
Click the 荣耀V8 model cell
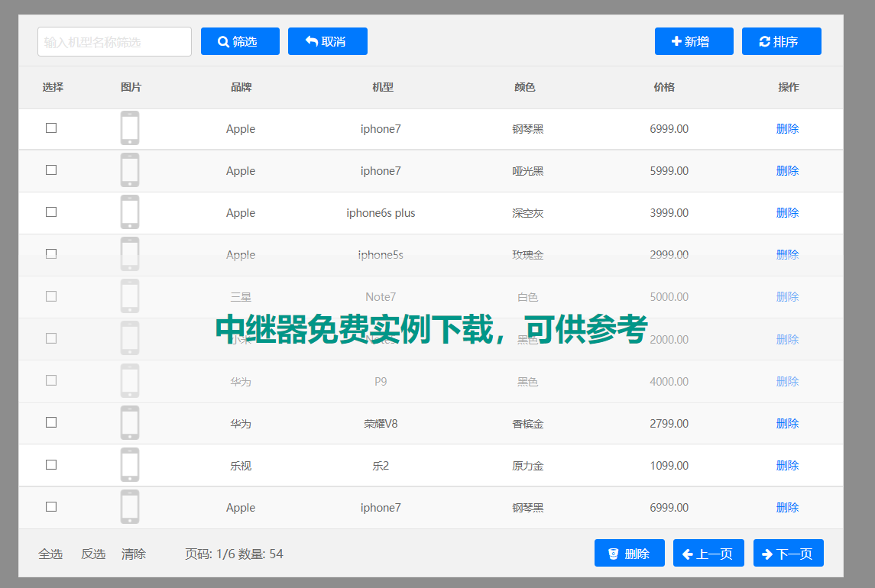click(x=381, y=424)
